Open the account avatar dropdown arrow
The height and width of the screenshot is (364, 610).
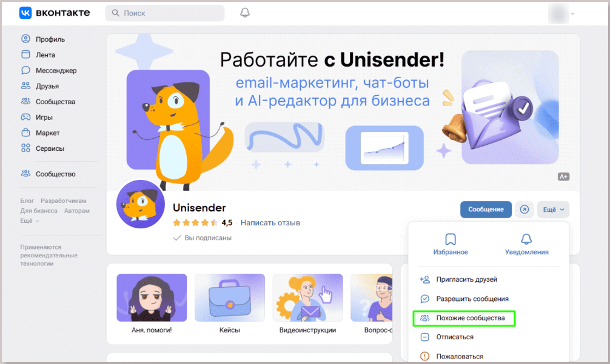572,13
